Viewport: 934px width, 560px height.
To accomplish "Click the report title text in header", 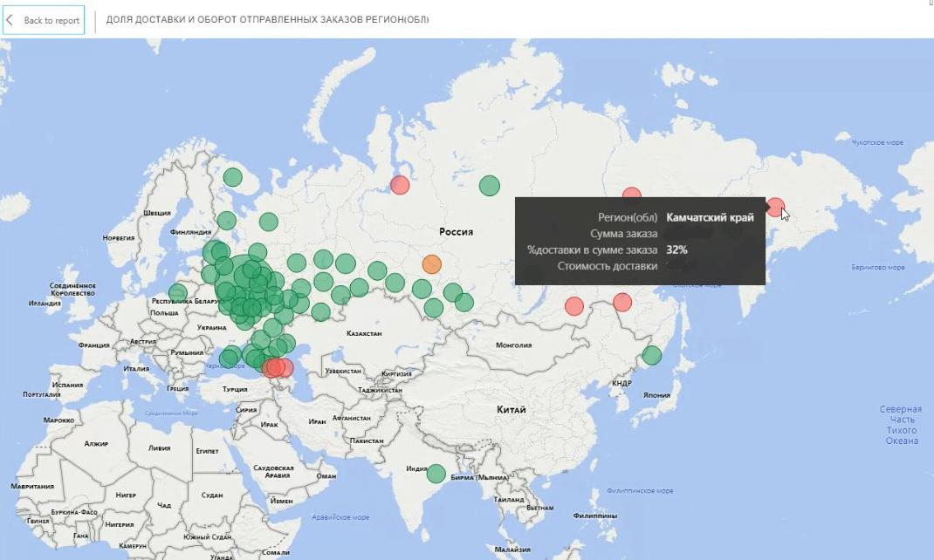I will [267, 19].
